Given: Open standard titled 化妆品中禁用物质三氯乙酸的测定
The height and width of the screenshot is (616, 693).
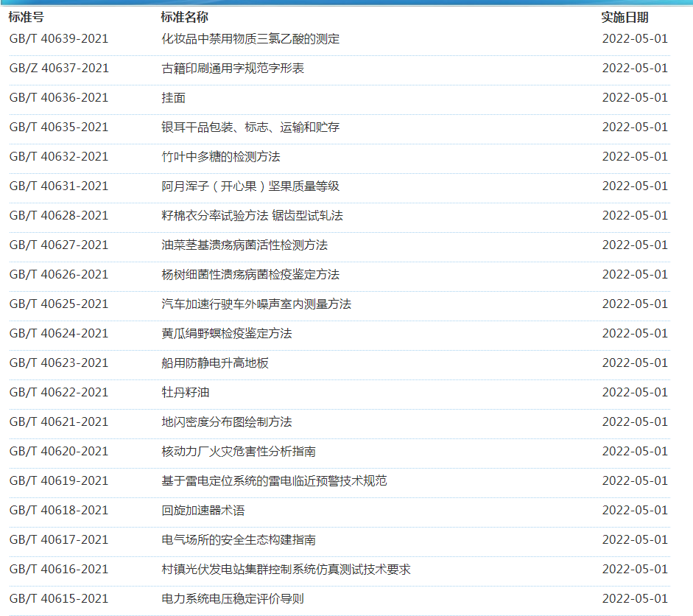Looking at the screenshot, I should coord(250,39).
